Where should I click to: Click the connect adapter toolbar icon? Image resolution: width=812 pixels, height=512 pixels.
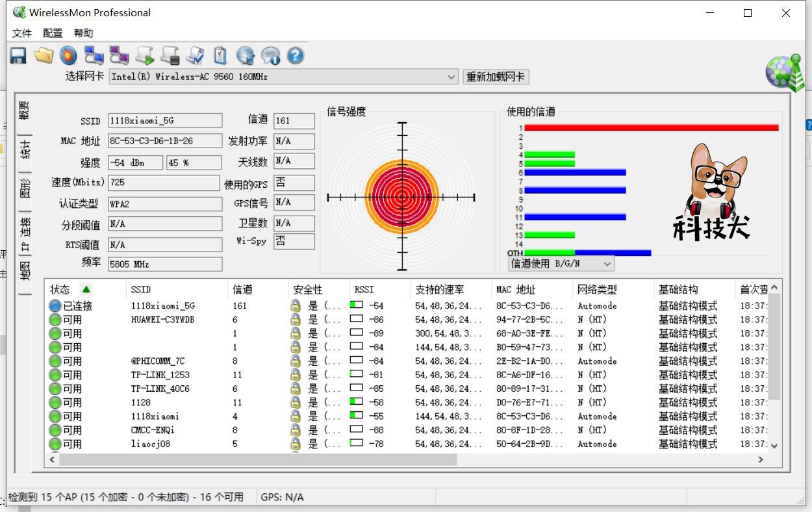click(93, 56)
